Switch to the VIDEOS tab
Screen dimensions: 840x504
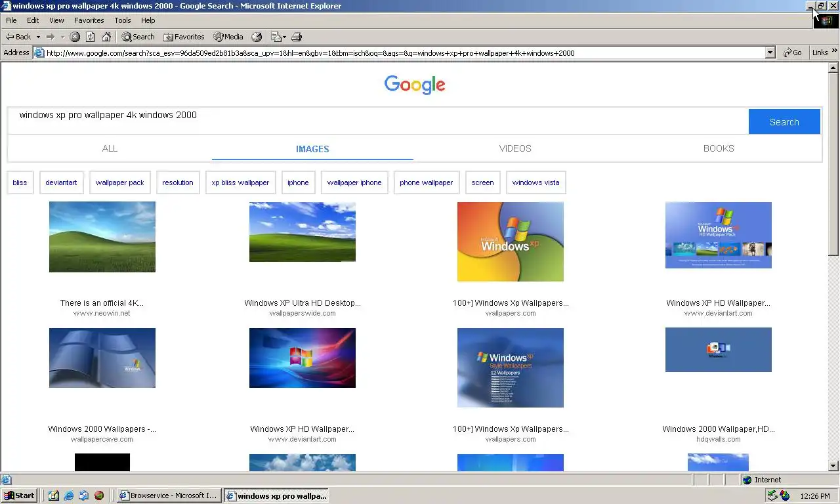(515, 148)
